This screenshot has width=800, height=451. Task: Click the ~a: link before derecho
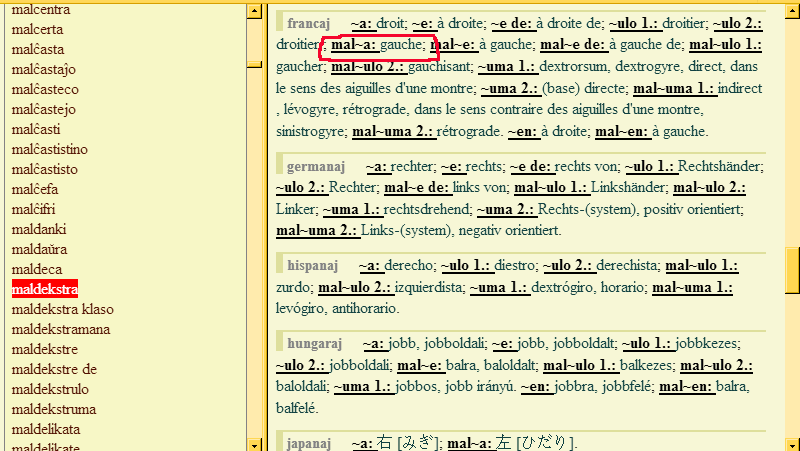click(x=370, y=265)
